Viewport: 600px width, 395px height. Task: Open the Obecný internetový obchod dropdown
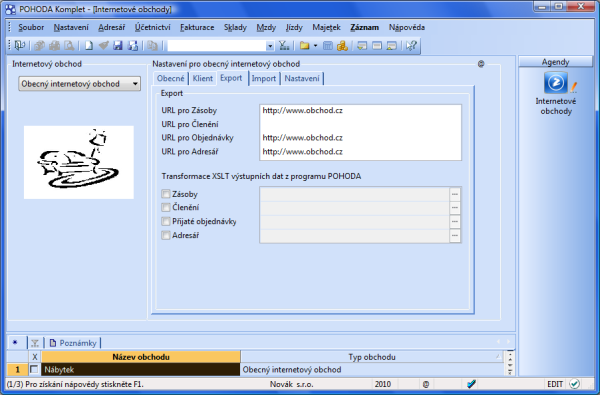click(80, 84)
